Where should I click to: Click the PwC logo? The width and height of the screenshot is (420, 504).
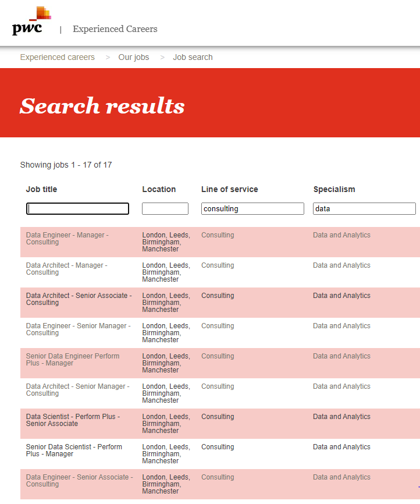(x=31, y=21)
